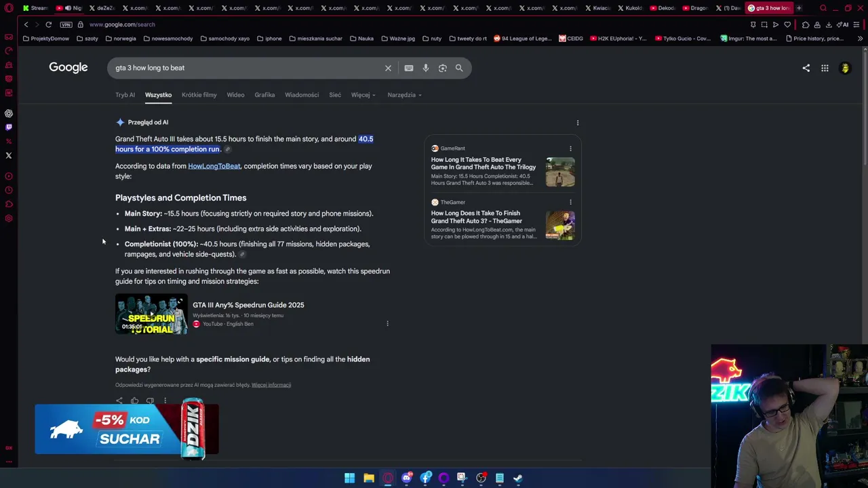Open Discord from the taskbar
The image size is (868, 488).
click(x=406, y=478)
